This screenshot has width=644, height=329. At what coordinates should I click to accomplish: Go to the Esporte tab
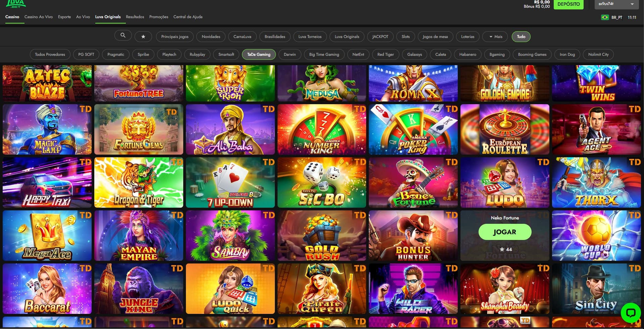click(64, 17)
